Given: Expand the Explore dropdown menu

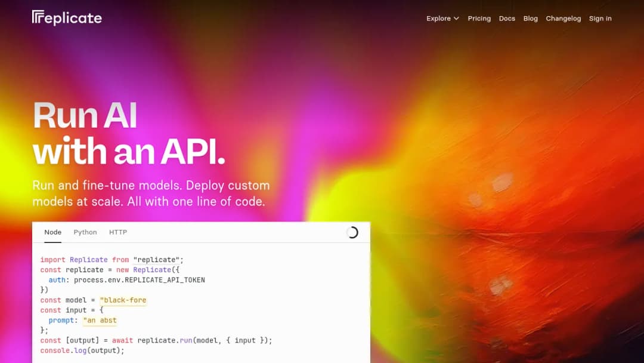Looking at the screenshot, I should tap(442, 19).
